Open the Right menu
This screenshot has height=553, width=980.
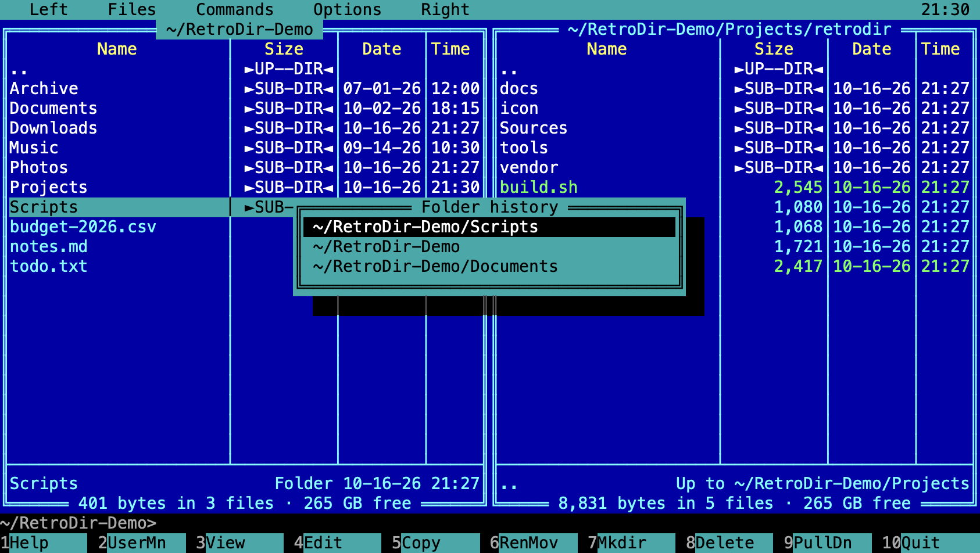click(445, 9)
